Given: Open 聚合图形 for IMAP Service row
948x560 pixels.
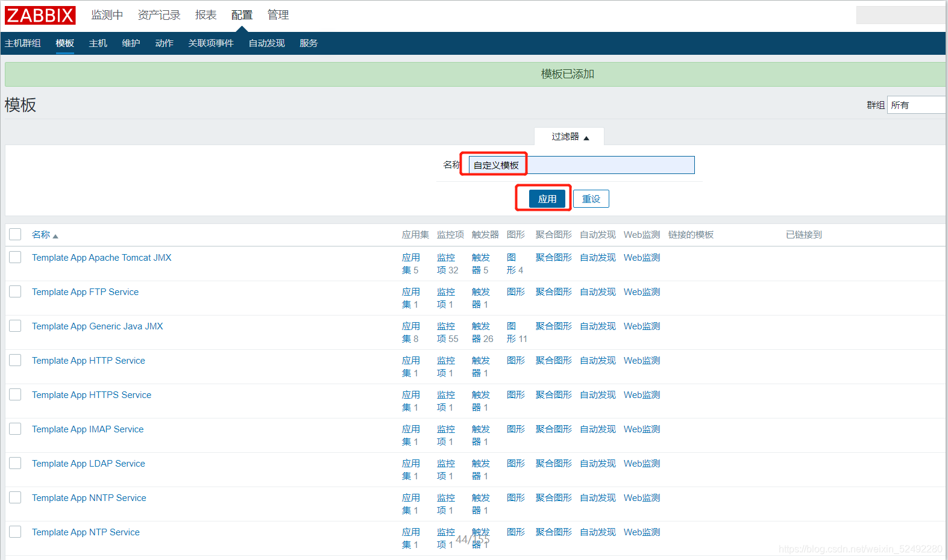Looking at the screenshot, I should (554, 429).
